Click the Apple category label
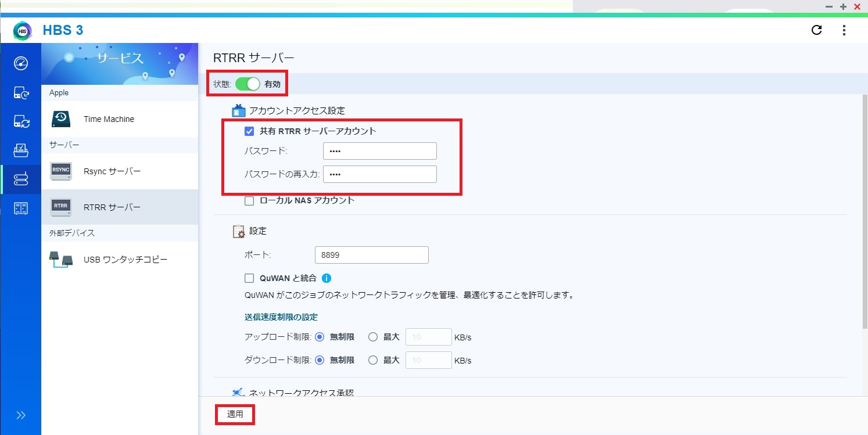The height and width of the screenshot is (435, 868). coord(59,93)
